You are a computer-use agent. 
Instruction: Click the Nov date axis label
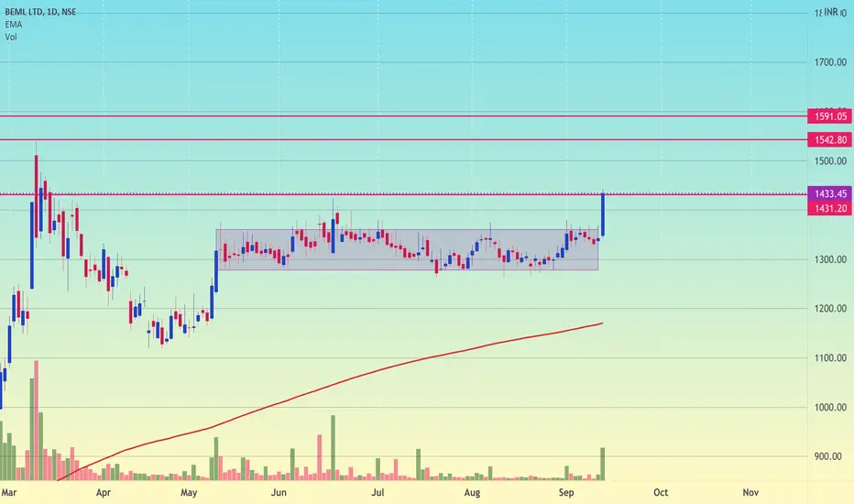750,493
